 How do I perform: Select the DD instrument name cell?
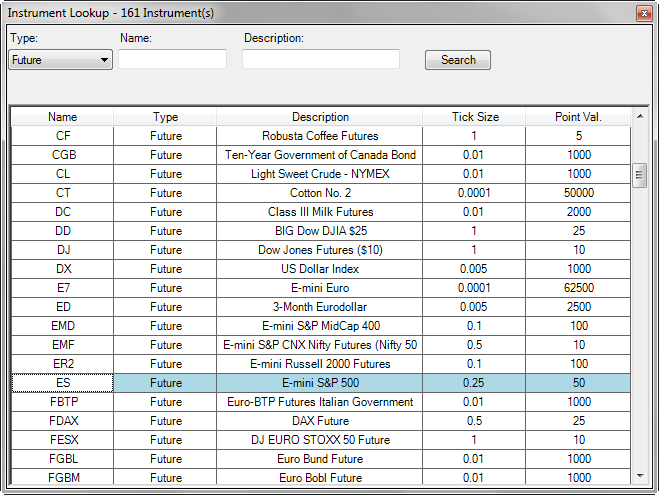63,231
